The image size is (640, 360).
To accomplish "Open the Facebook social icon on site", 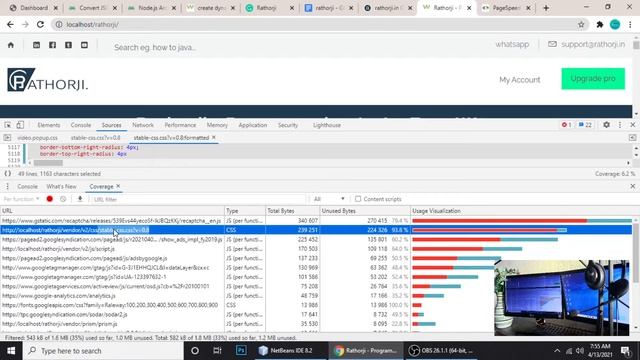I will (x=52, y=45).
